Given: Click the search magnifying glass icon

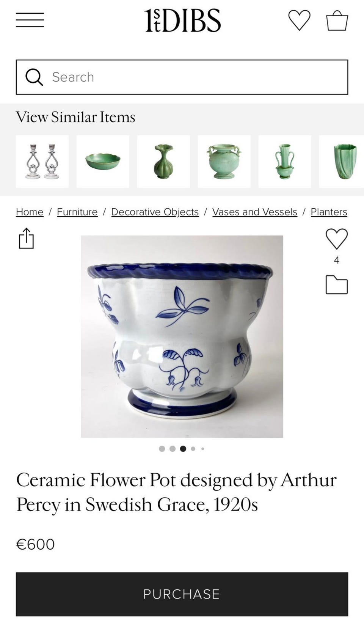Looking at the screenshot, I should point(34,77).
